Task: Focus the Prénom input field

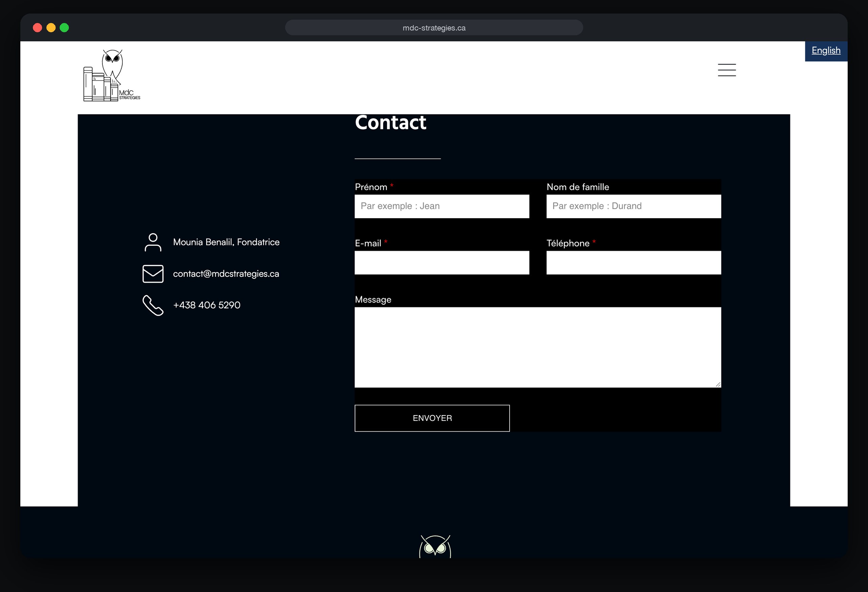Action: coord(442,206)
